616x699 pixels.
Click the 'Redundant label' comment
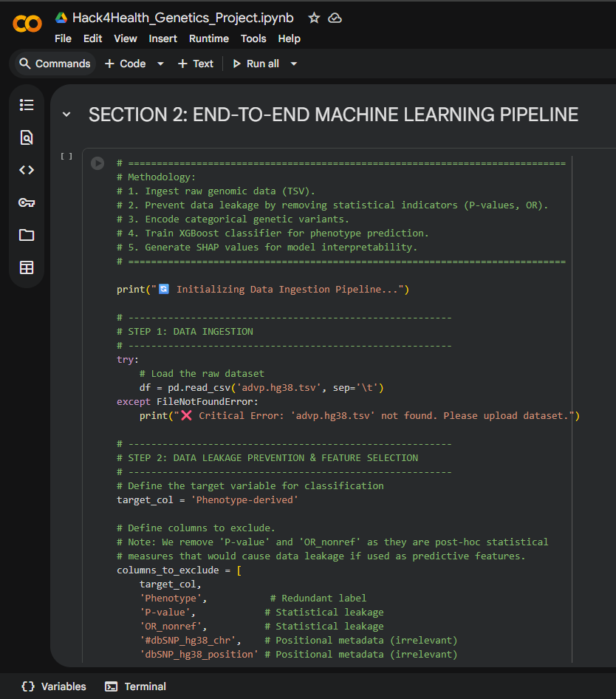pyautogui.click(x=318, y=599)
